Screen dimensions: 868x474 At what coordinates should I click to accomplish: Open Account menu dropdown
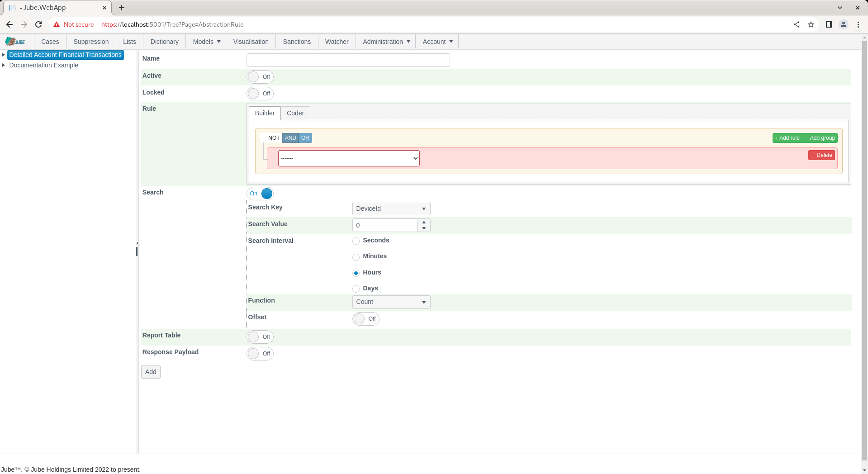coord(437,42)
